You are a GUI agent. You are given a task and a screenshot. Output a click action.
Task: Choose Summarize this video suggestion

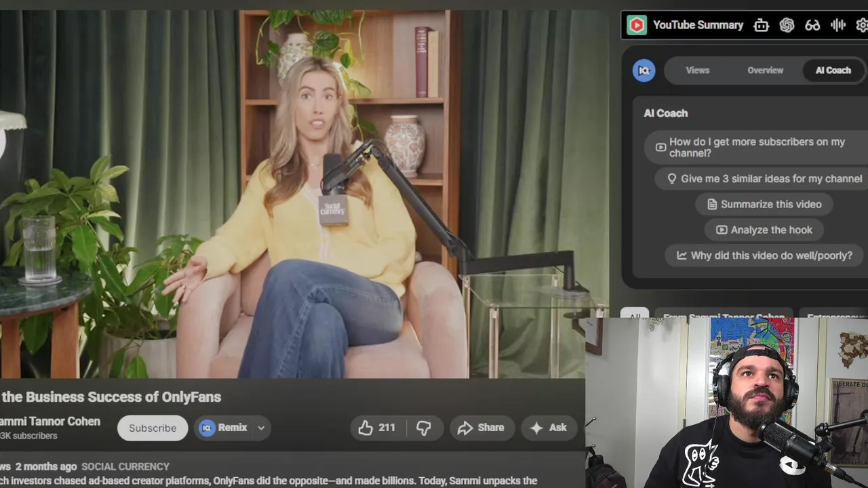(x=764, y=204)
